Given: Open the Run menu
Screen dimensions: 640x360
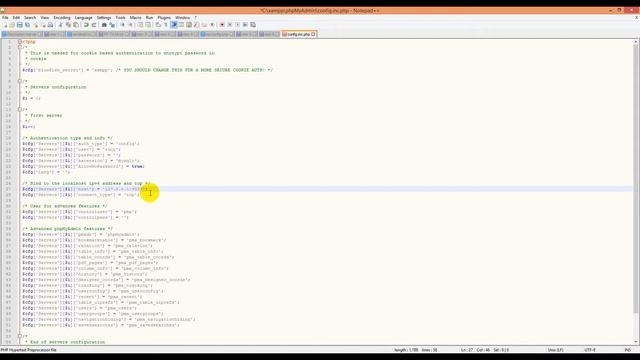Looking at the screenshot, I should [x=149, y=18].
